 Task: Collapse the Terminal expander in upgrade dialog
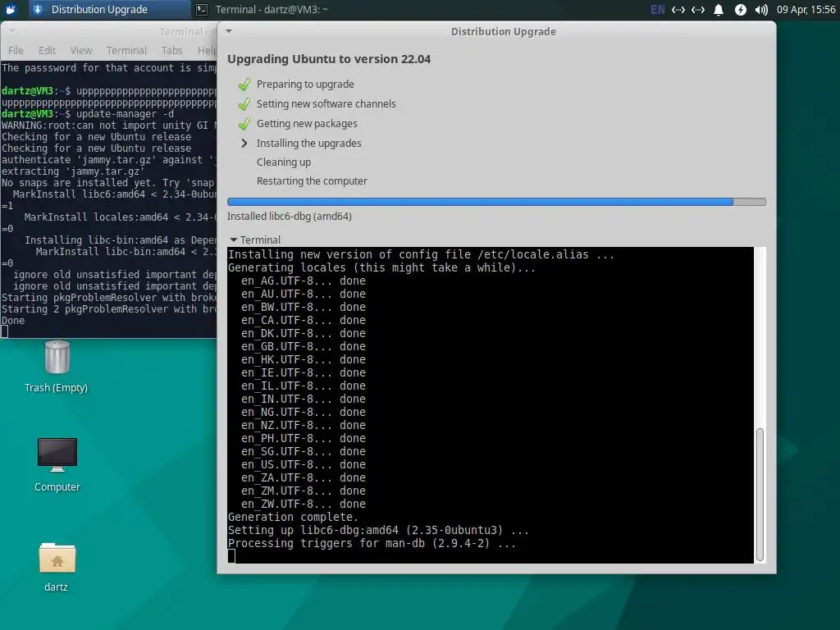pyautogui.click(x=234, y=240)
